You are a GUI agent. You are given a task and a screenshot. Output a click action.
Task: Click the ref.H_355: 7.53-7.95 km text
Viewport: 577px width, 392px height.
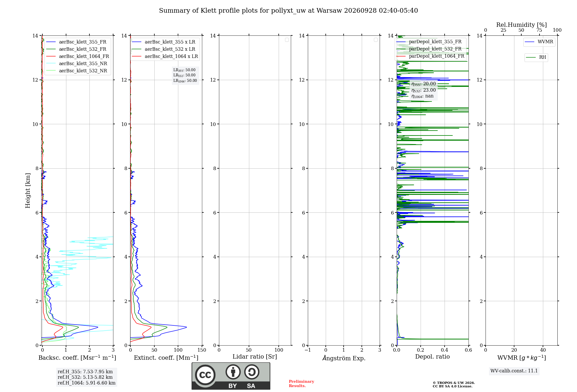coord(85,372)
